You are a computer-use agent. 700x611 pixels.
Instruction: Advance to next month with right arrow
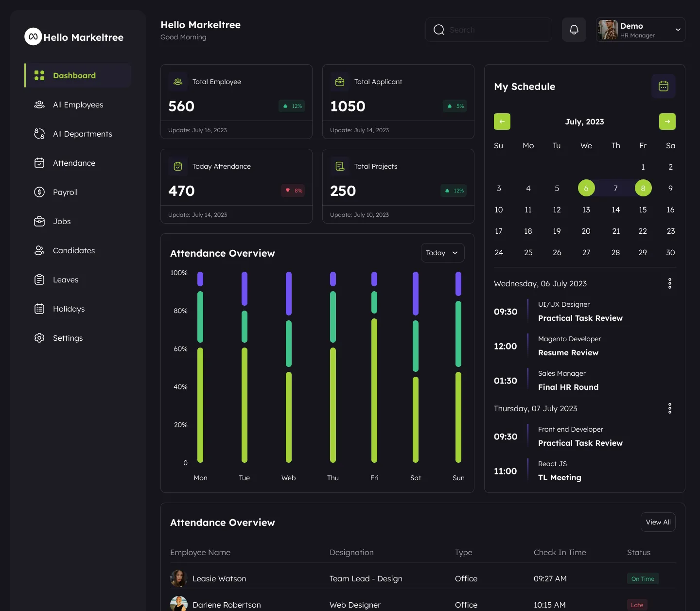tap(667, 122)
